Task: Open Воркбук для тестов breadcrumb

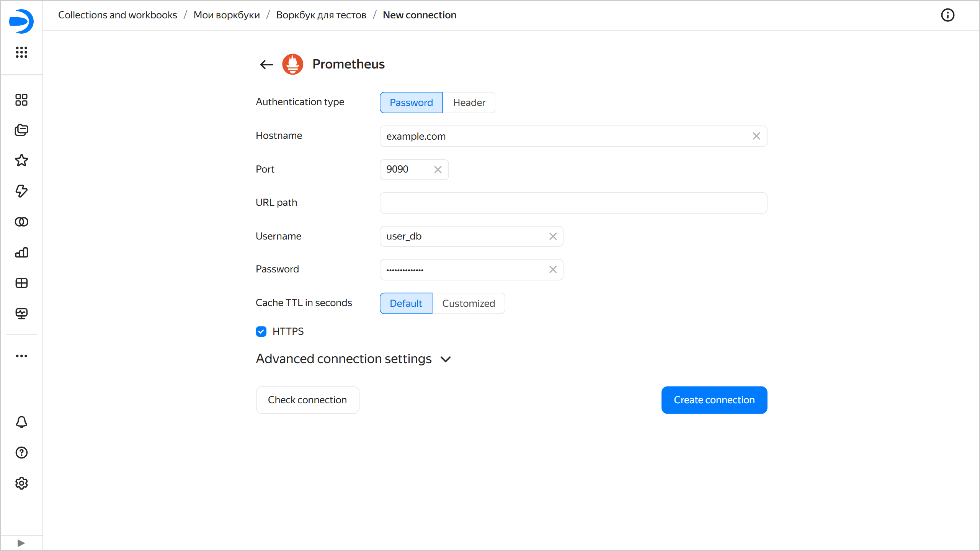Action: point(321,15)
